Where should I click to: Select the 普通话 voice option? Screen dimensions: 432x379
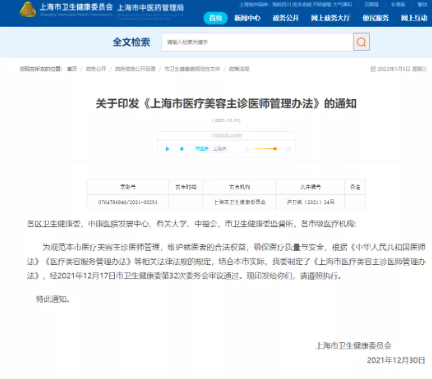pyautogui.click(x=201, y=149)
